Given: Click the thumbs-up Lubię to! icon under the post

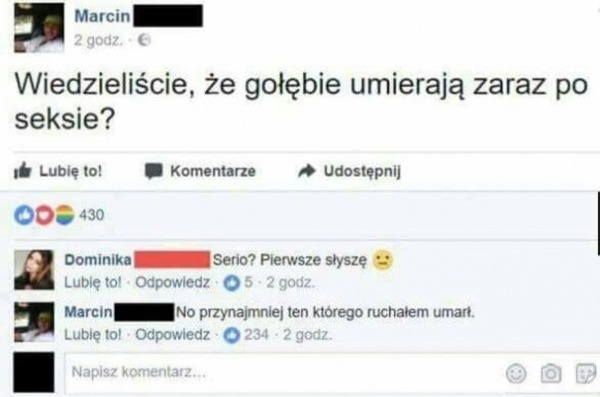Looking at the screenshot, I should tap(23, 171).
